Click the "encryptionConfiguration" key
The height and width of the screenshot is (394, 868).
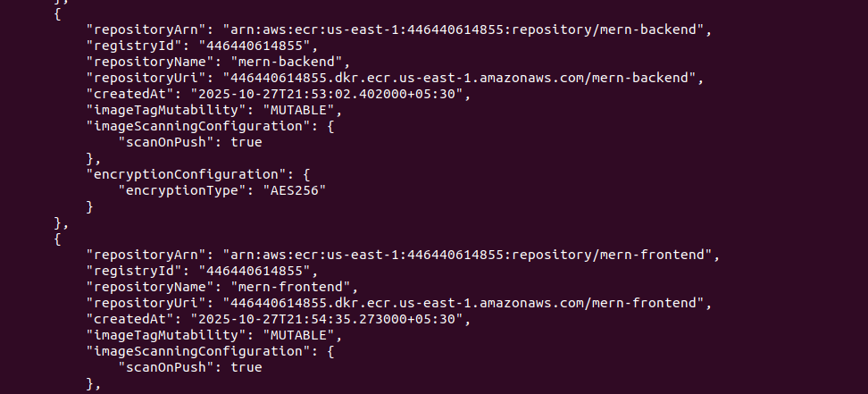[x=187, y=174]
